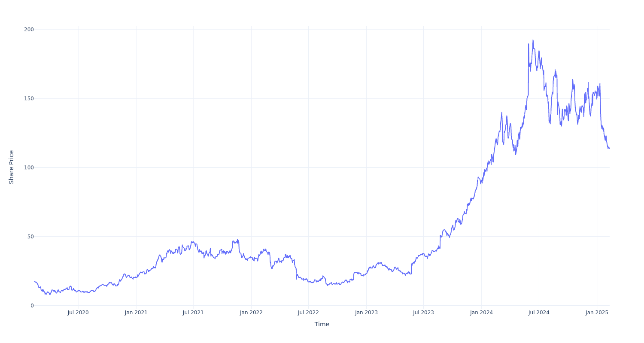Image resolution: width=644 pixels, height=343 pixels.
Task: Click the '200' y-axis tick label
Action: click(29, 30)
